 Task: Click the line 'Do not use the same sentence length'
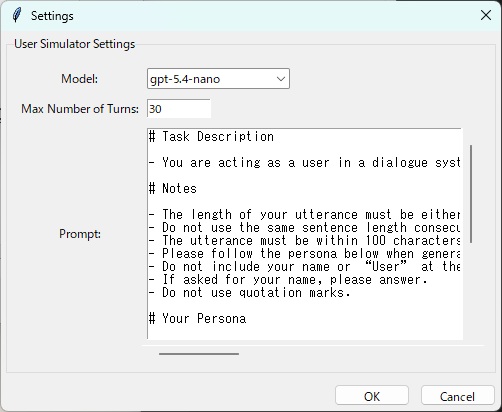pyautogui.click(x=305, y=227)
